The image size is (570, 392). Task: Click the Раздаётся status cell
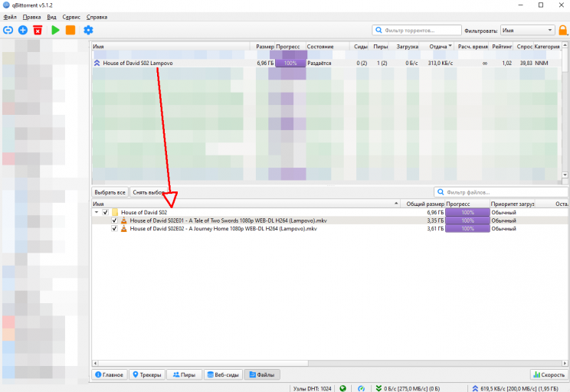pyautogui.click(x=319, y=63)
